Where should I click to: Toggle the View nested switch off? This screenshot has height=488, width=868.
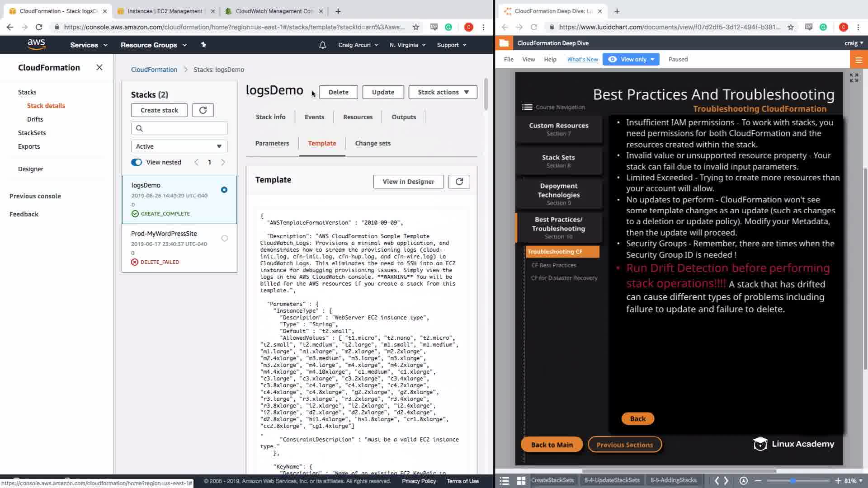(x=137, y=162)
